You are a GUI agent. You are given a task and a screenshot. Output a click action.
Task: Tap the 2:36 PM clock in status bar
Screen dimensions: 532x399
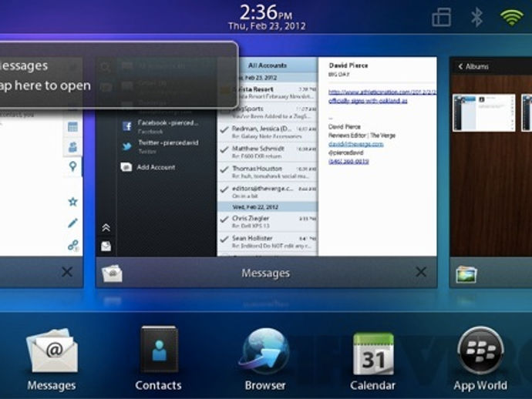point(266,14)
